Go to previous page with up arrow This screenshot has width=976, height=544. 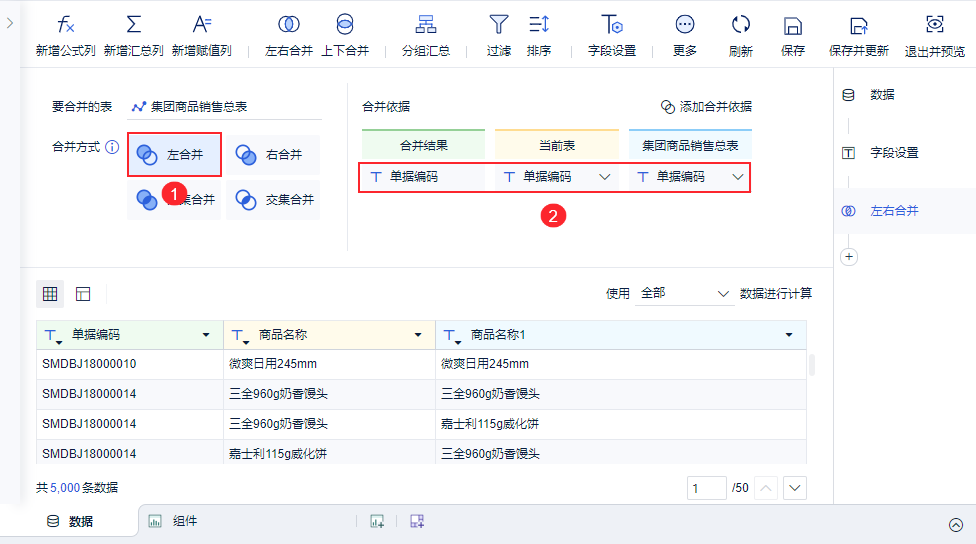(x=766, y=488)
